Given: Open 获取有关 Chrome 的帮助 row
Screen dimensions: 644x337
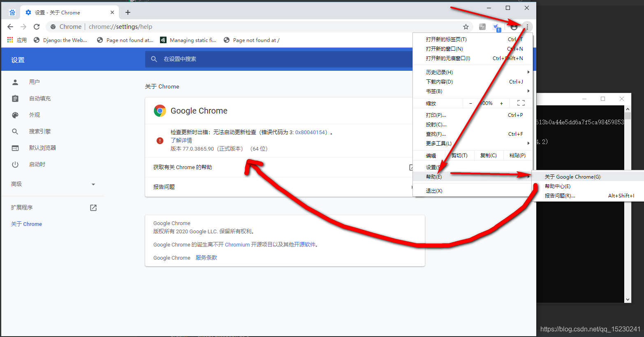Looking at the screenshot, I should click(279, 167).
